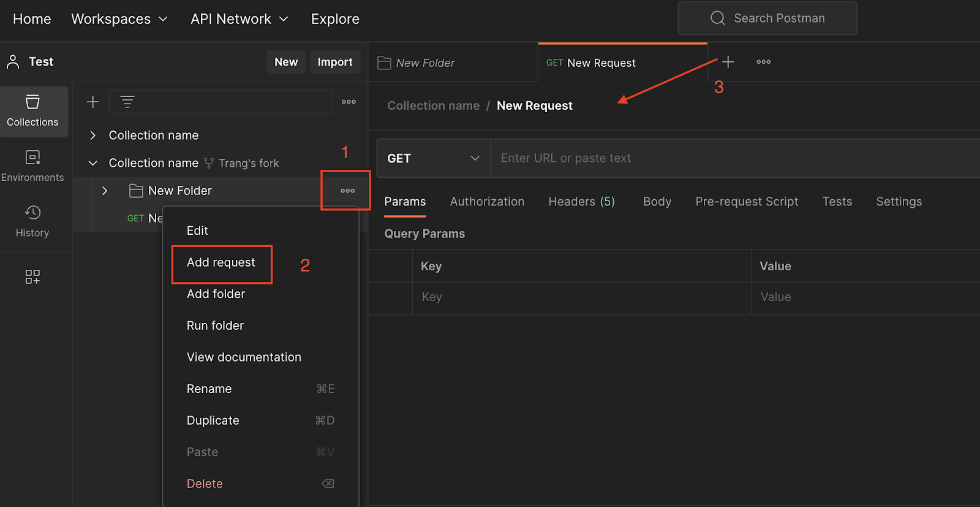
Task: Select the Authorization tab
Action: click(x=487, y=202)
